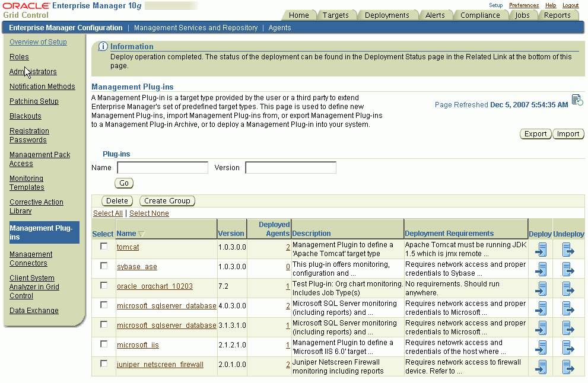Click the Import button
The width and height of the screenshot is (588, 383).
(568, 134)
